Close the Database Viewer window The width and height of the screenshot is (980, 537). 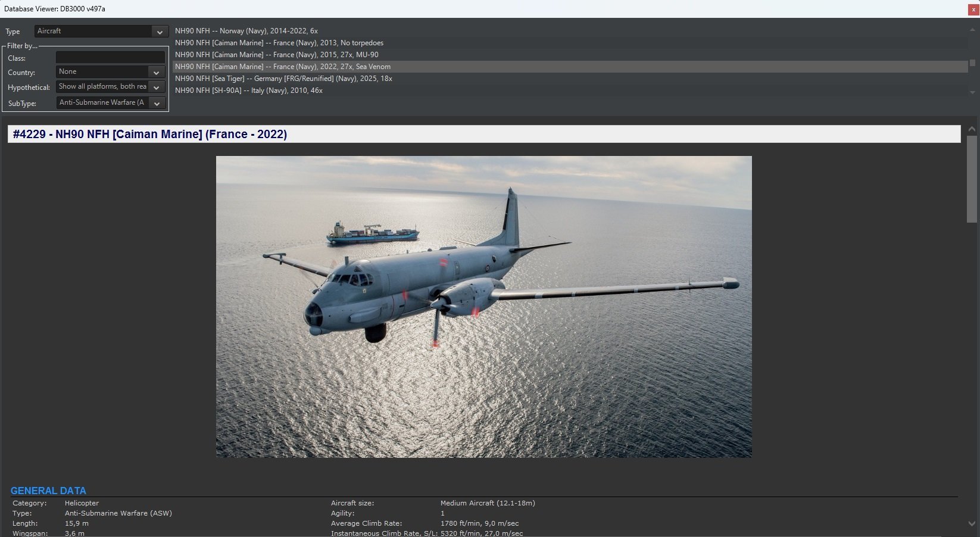[973, 10]
